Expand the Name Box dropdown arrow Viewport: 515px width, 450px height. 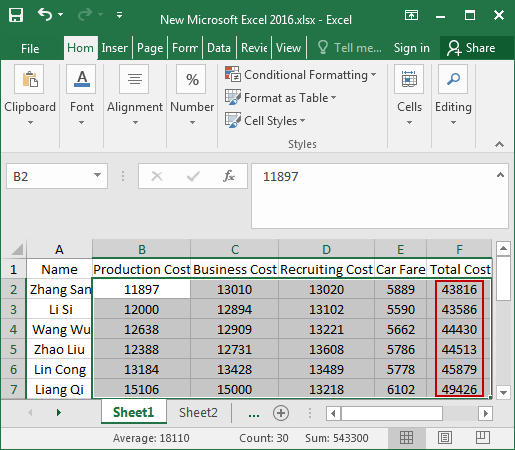coord(97,175)
